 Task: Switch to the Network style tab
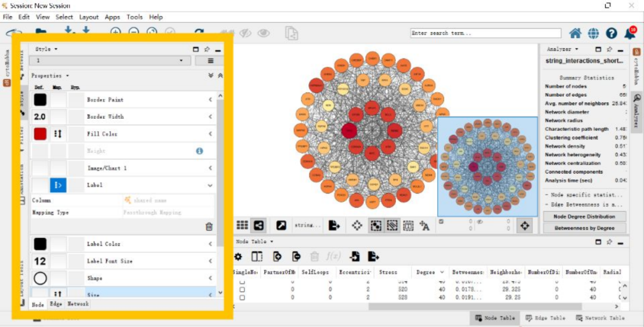coord(78,304)
